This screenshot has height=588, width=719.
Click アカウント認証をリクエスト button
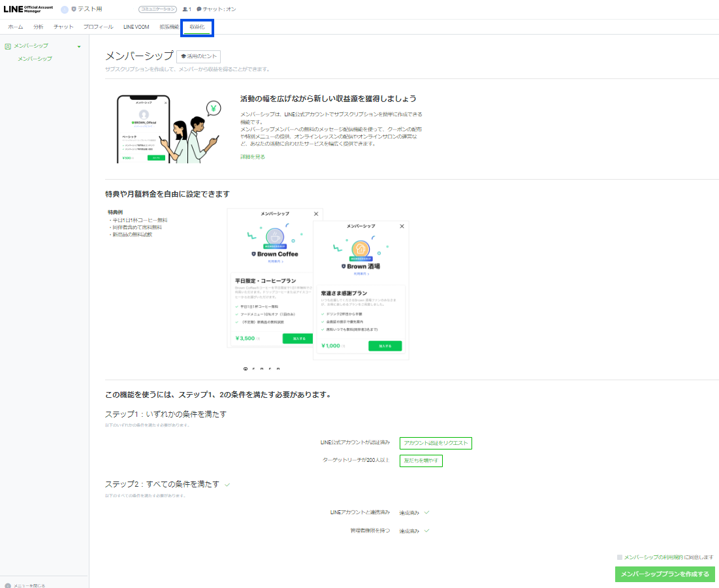coord(436,443)
